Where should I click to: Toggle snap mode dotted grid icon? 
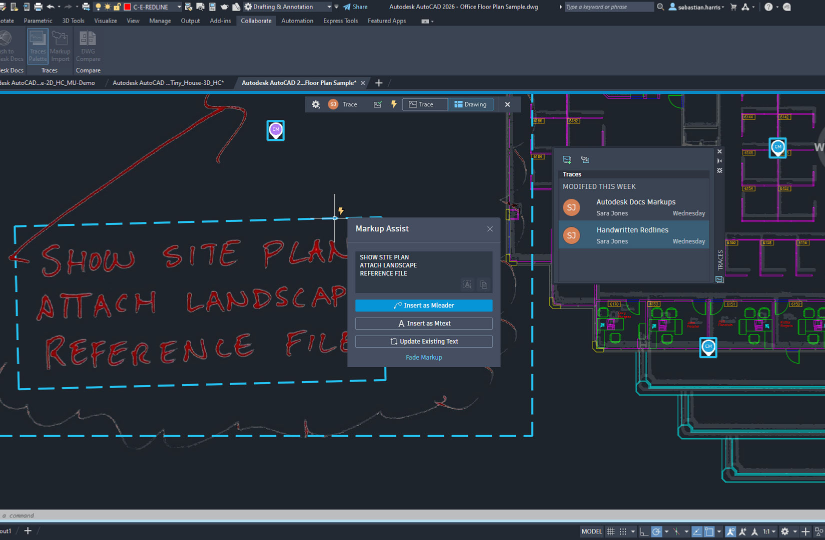[x=623, y=532]
